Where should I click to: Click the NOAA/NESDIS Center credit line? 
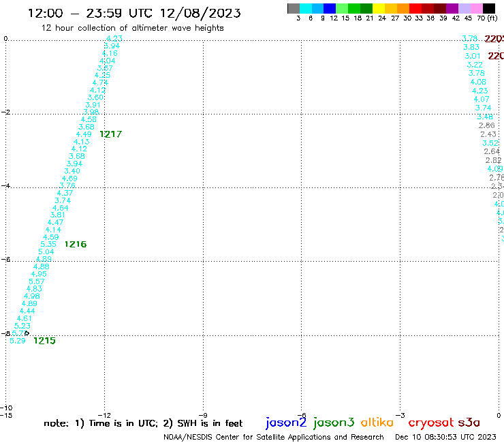[x=274, y=437]
